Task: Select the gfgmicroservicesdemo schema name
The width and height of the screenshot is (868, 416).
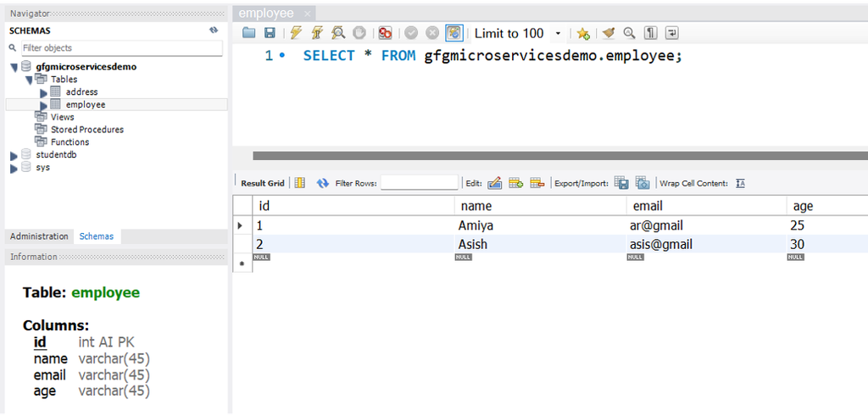Action: click(86, 67)
